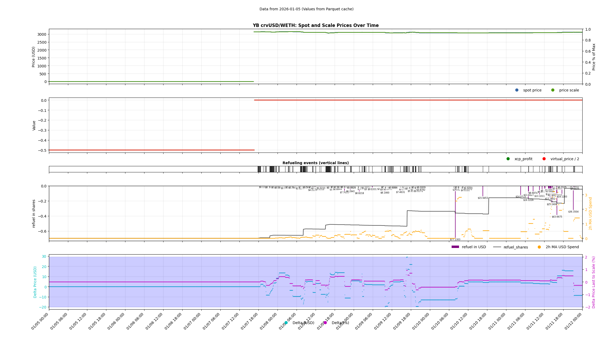Image resolution: width=613 pixels, height=364 pixels.
Task: Click the red virtual_price / 2 legend dot
Action: (544, 159)
